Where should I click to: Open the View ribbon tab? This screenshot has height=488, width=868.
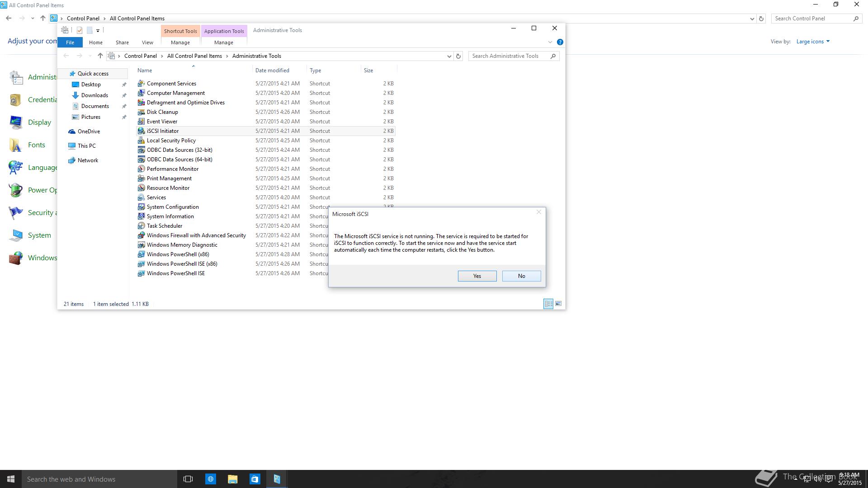click(147, 42)
